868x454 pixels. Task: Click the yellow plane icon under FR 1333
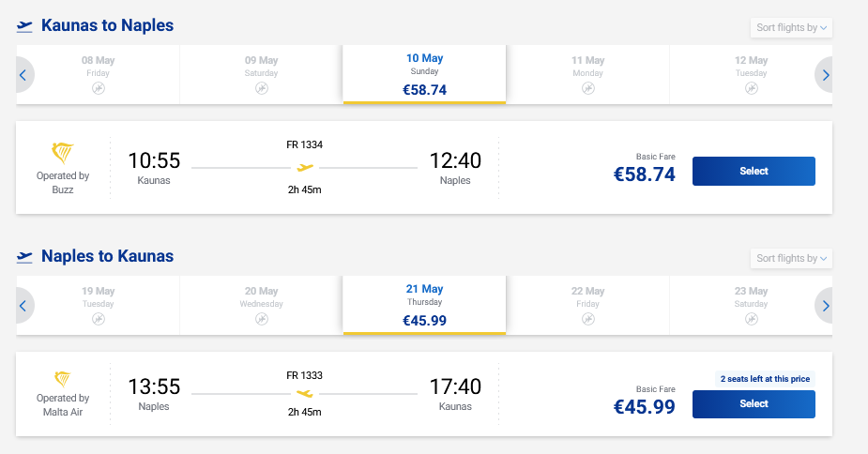[x=304, y=394]
